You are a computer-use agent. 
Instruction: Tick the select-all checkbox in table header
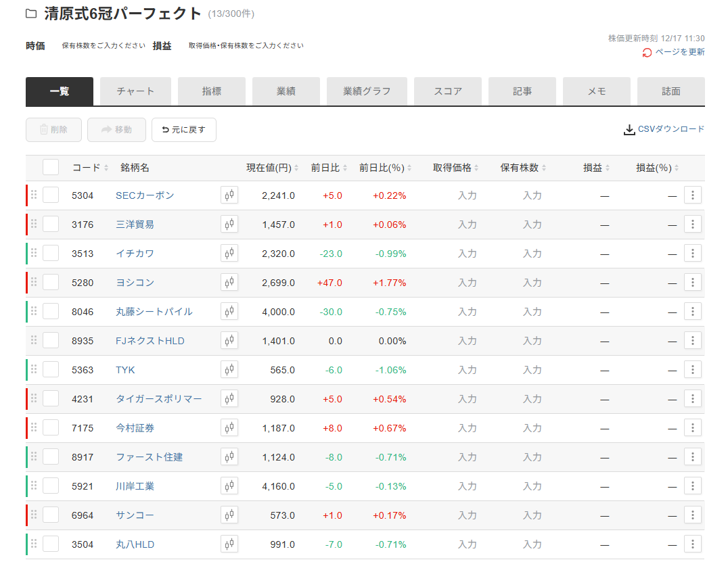click(x=51, y=168)
